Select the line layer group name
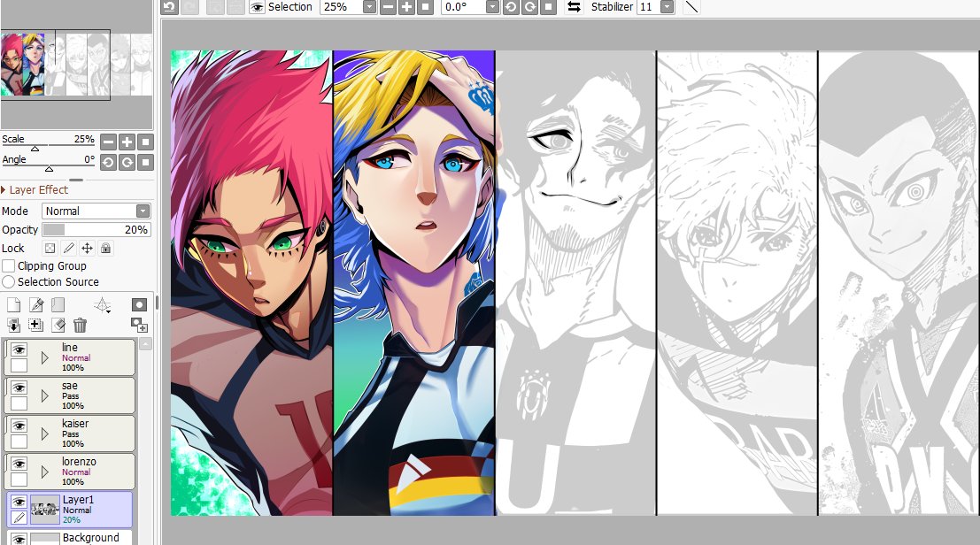980x545 pixels. tap(70, 347)
